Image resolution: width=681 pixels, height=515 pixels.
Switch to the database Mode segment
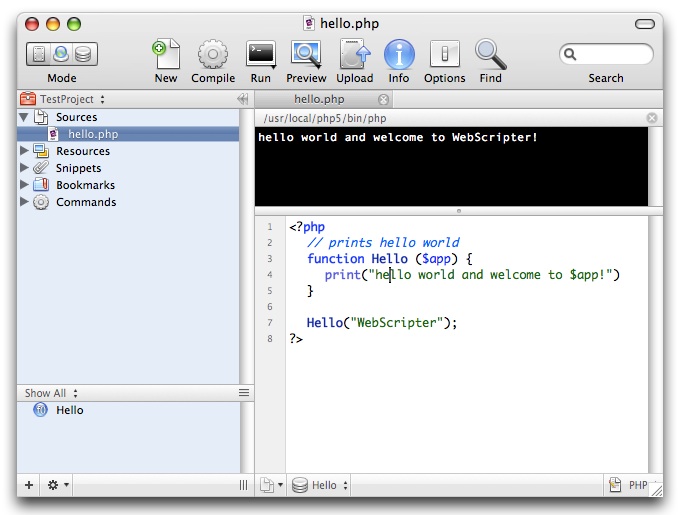point(84,54)
